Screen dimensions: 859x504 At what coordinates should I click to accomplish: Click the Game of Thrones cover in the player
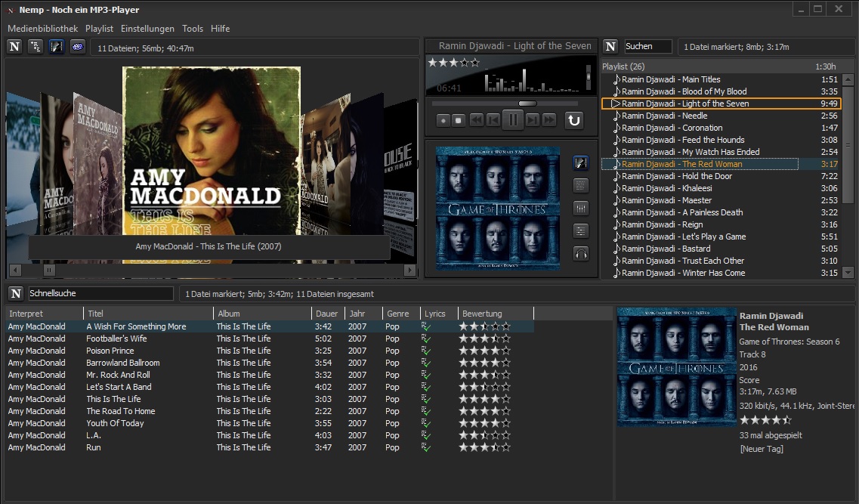497,209
